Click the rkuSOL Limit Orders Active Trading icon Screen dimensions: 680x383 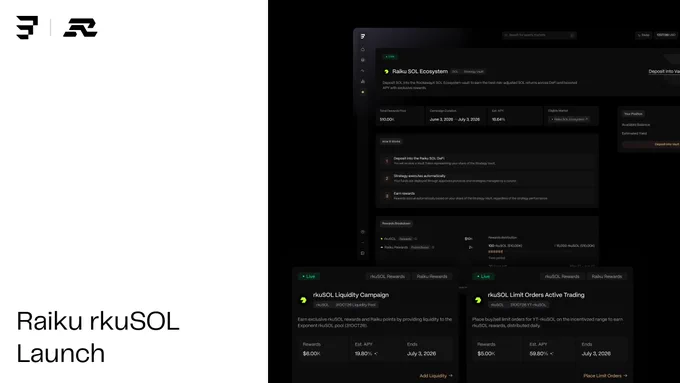pyautogui.click(x=478, y=300)
